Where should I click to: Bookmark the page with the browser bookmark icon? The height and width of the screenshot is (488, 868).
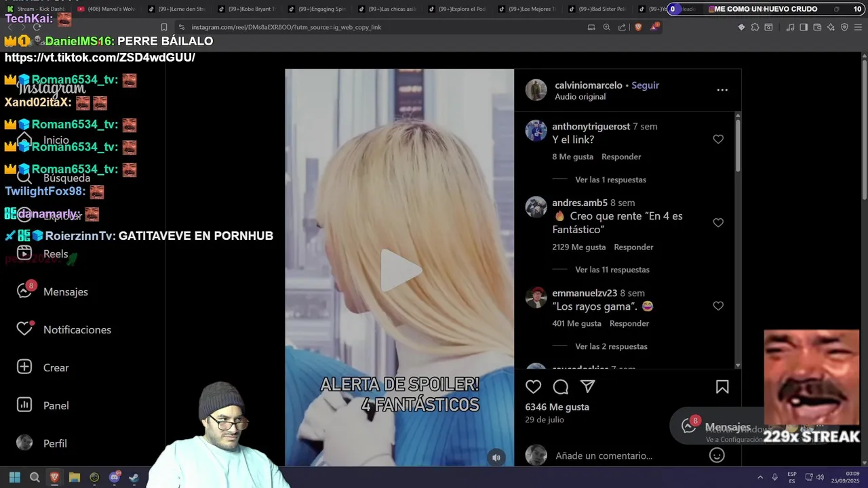(x=164, y=27)
